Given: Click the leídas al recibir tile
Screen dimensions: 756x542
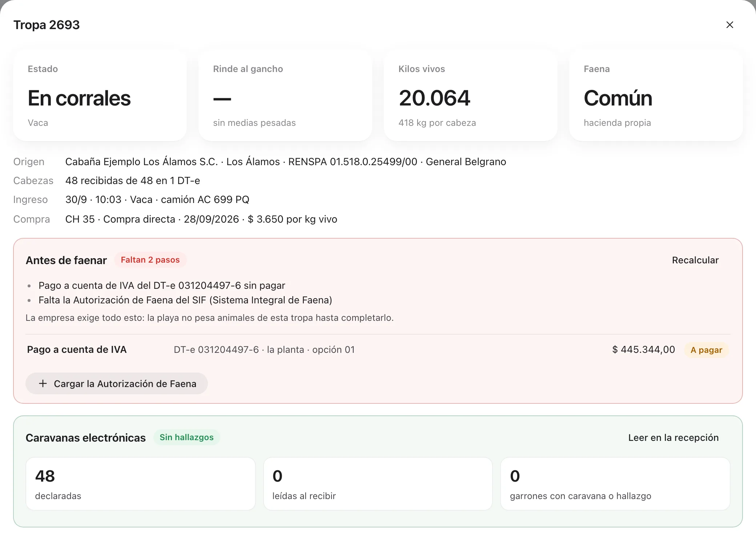Looking at the screenshot, I should point(378,484).
